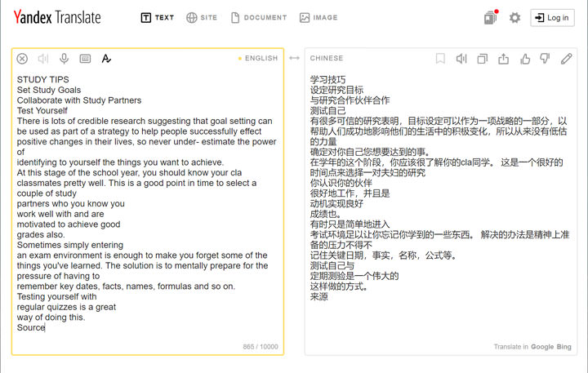
Task: Play the Chinese translation audio
Action: pyautogui.click(x=461, y=59)
